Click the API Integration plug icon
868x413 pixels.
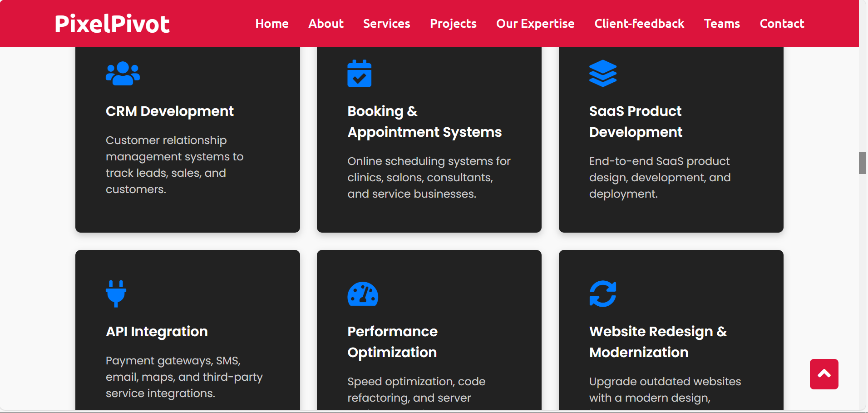point(116,294)
